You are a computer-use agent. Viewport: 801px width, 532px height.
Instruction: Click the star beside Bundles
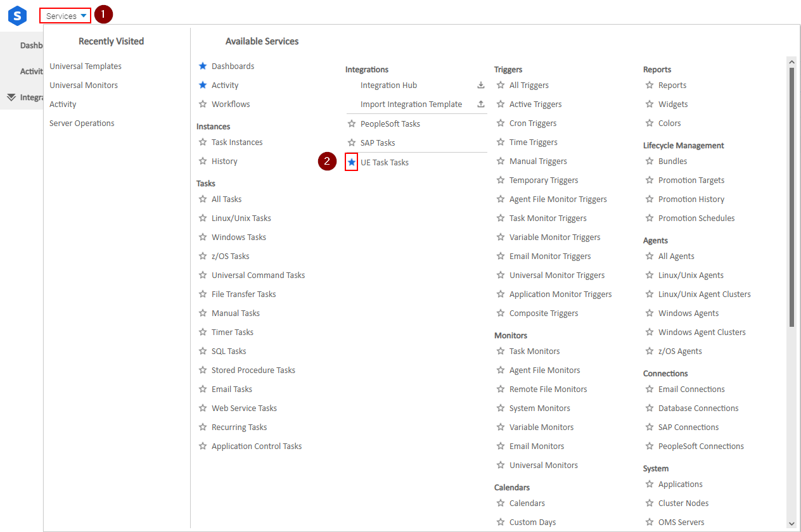point(650,161)
